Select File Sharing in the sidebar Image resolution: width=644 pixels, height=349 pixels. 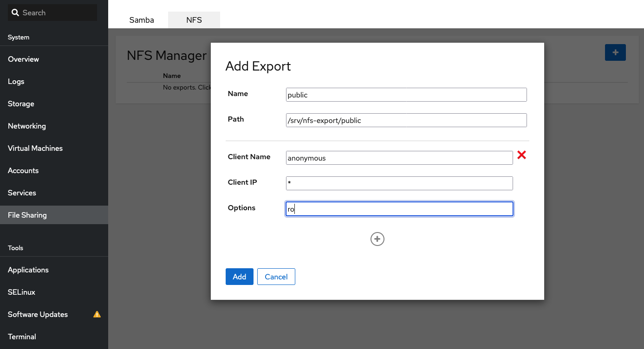pos(54,215)
